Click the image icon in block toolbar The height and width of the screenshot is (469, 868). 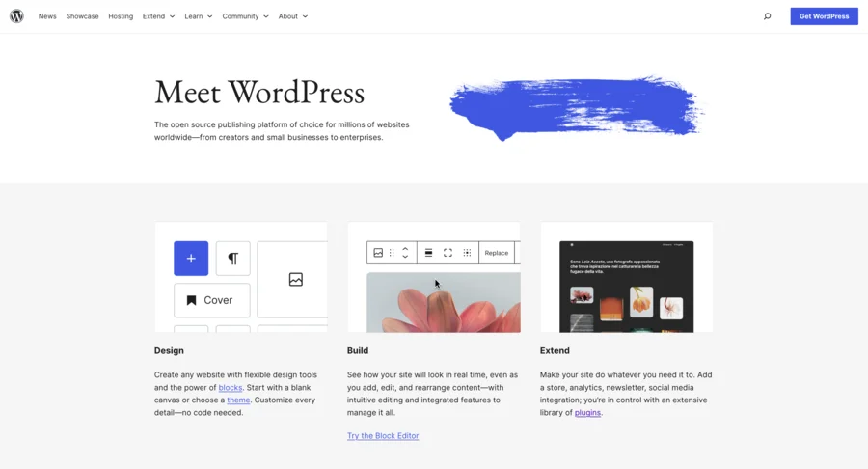(x=378, y=253)
